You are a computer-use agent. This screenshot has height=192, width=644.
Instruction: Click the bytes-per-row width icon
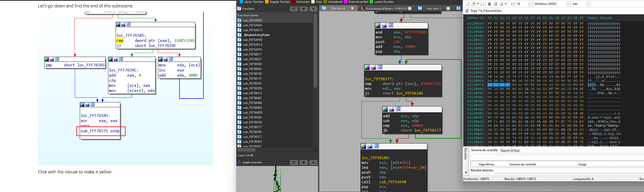point(512,4)
